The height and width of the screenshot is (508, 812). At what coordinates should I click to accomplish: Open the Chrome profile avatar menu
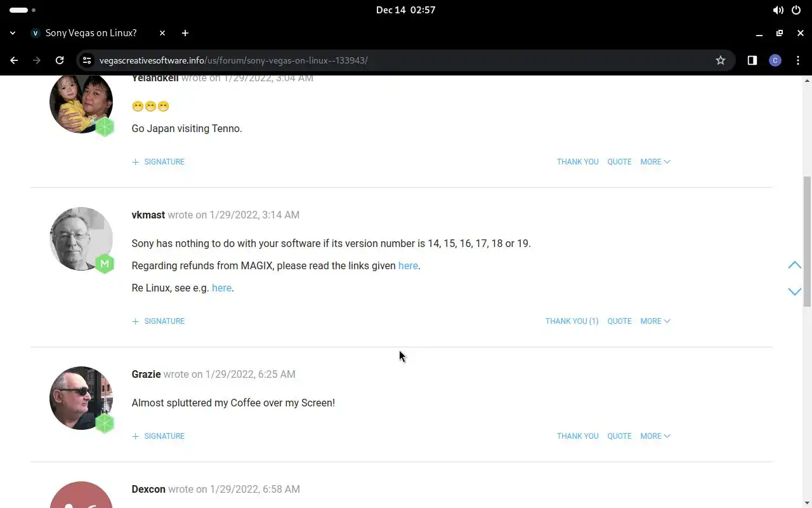click(x=775, y=60)
